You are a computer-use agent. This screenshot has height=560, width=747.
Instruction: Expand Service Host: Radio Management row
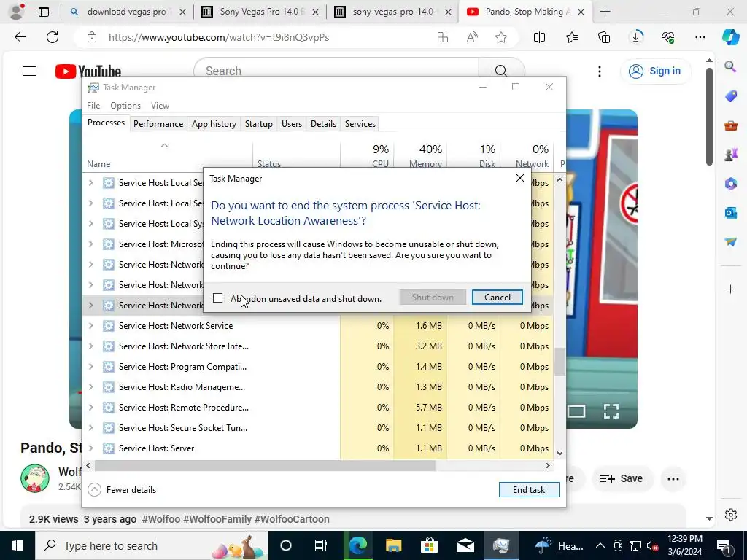pyautogui.click(x=90, y=387)
